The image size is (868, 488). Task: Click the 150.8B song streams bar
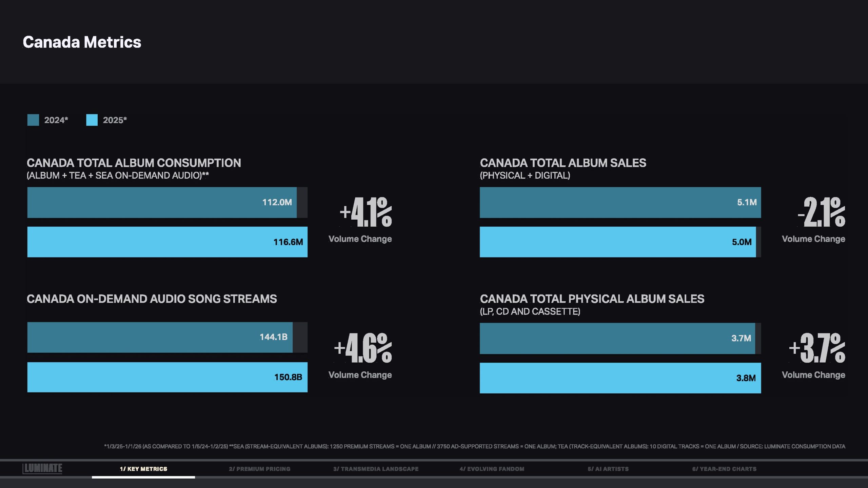(167, 377)
